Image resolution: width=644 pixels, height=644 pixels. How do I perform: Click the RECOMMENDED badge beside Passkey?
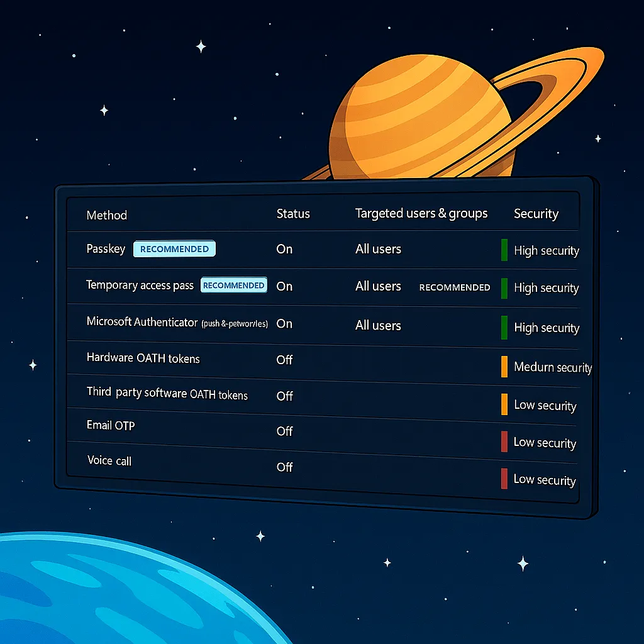(x=174, y=249)
